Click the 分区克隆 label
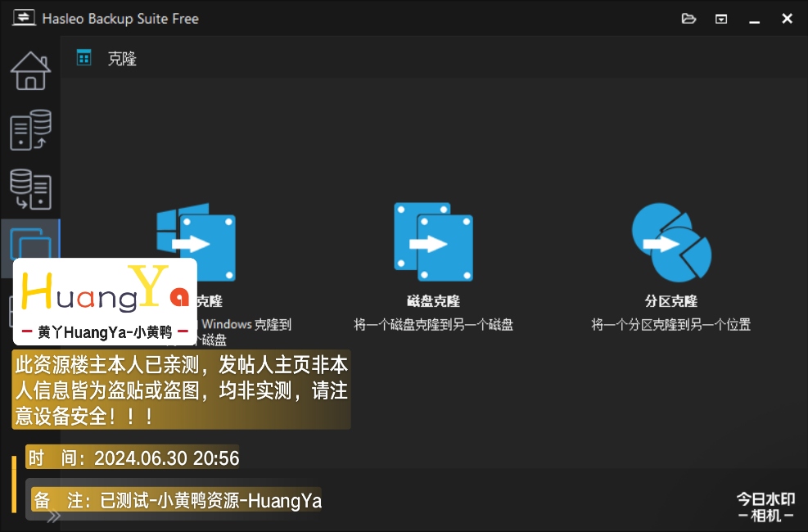Image resolution: width=808 pixels, height=532 pixels. pyautogui.click(x=670, y=301)
